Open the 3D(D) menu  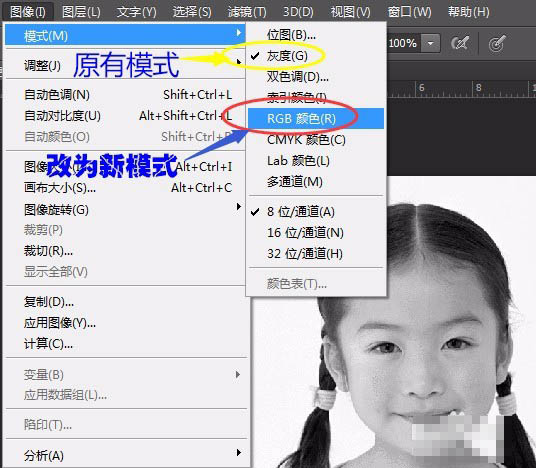point(298,12)
